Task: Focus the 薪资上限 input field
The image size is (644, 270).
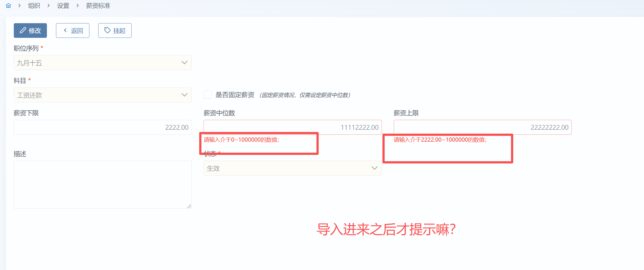Action: [x=483, y=127]
